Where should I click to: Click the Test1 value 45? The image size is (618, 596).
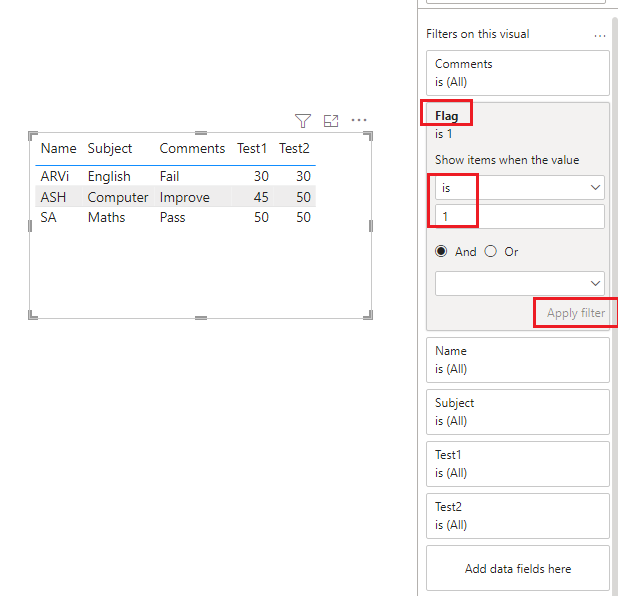pos(261,197)
